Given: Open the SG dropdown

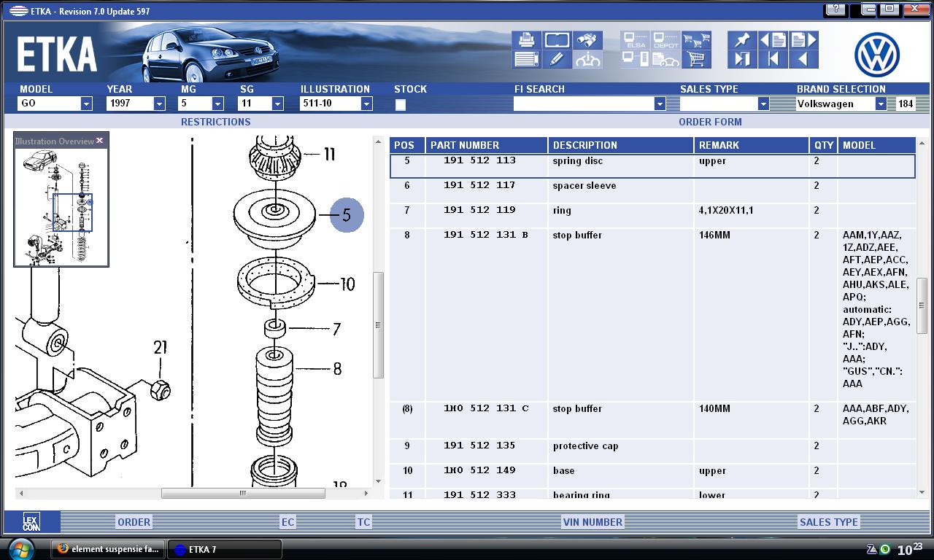Looking at the screenshot, I should 277,104.
